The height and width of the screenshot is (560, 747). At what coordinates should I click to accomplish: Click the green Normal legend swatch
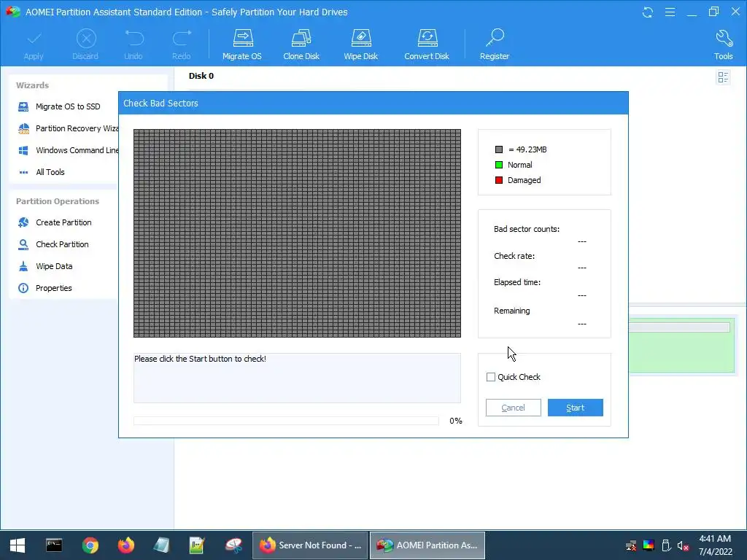(x=499, y=165)
